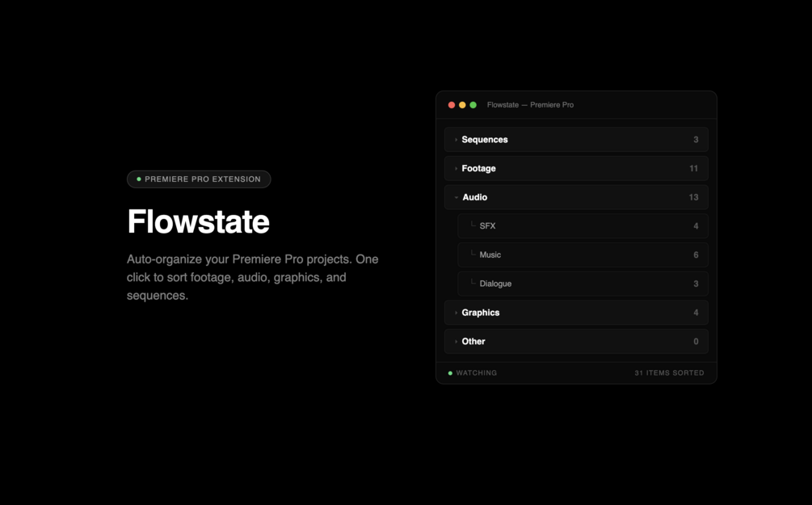This screenshot has width=812, height=505.
Task: Select the Sequences row label
Action: [485, 140]
